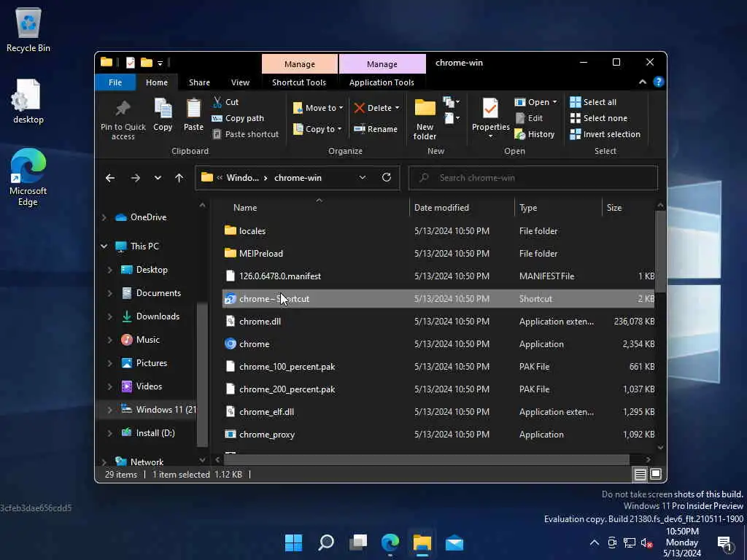Select the MEIPreload folder
This screenshot has height=560, width=747.
(438, 253)
